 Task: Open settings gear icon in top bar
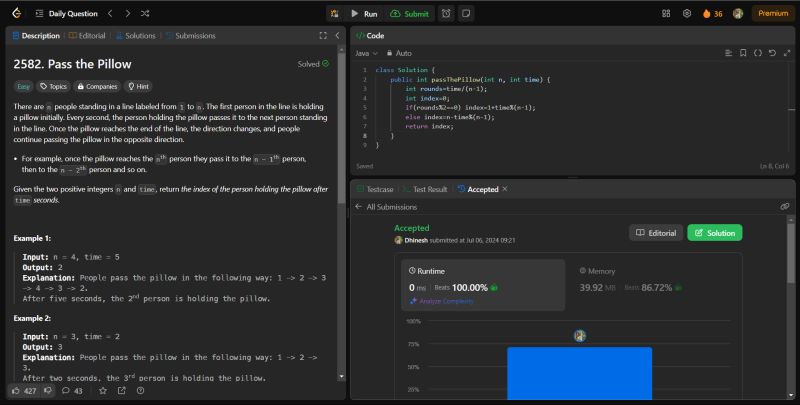[687, 13]
